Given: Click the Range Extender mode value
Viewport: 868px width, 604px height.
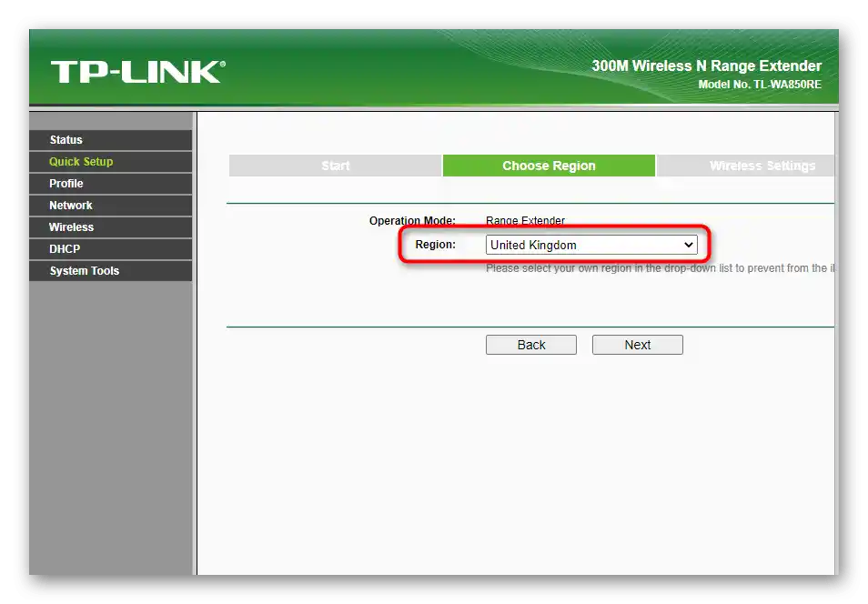Looking at the screenshot, I should coord(525,220).
